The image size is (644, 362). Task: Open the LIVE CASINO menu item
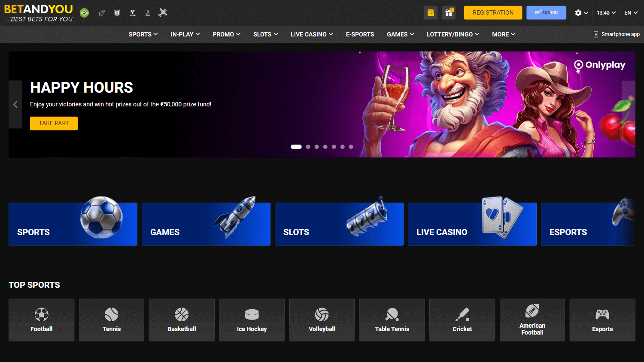point(311,34)
